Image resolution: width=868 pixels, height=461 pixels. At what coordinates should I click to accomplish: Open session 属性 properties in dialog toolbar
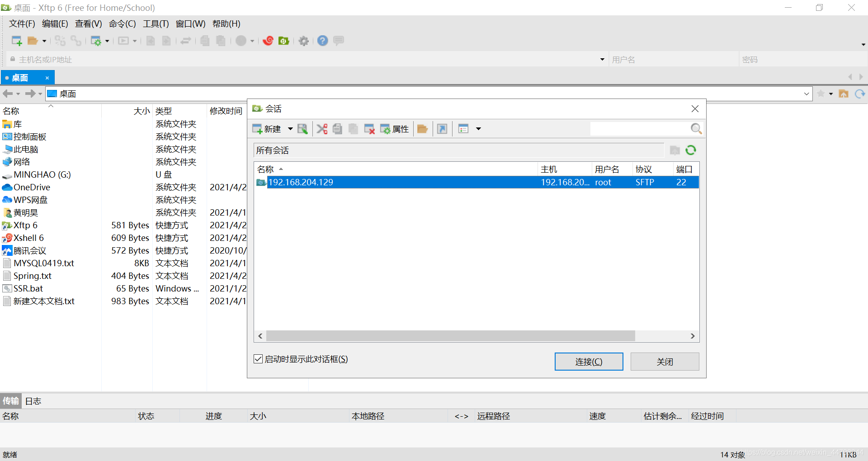(394, 129)
